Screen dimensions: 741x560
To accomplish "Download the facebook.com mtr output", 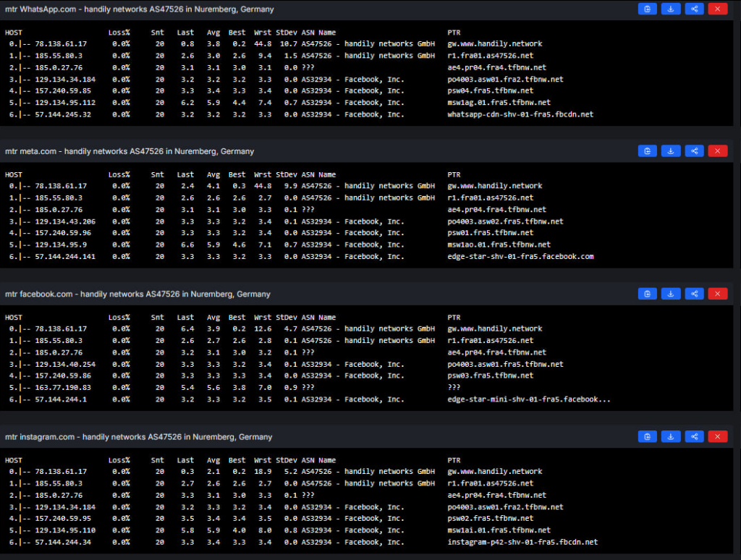I will point(671,294).
